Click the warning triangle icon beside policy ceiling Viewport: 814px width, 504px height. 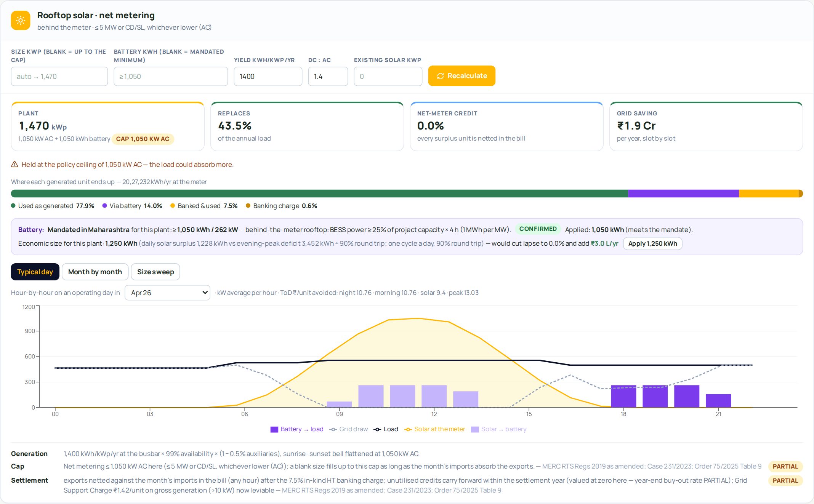[x=14, y=164]
